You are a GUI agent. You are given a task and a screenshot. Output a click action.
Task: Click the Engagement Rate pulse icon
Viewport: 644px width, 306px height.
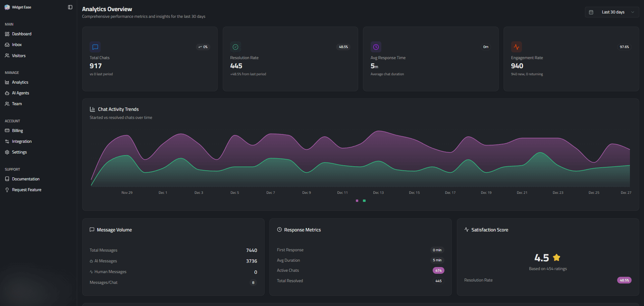516,47
